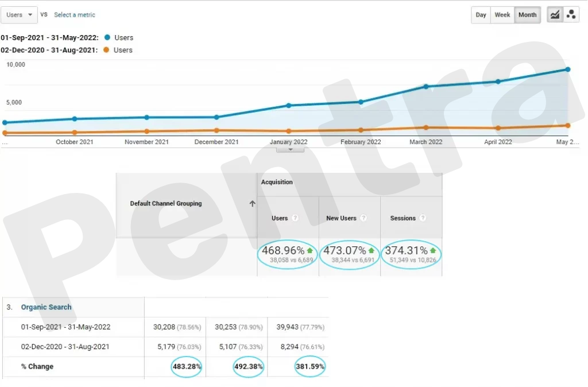588x387 pixels.
Task: Open the Users metric dropdown
Action: [x=19, y=15]
